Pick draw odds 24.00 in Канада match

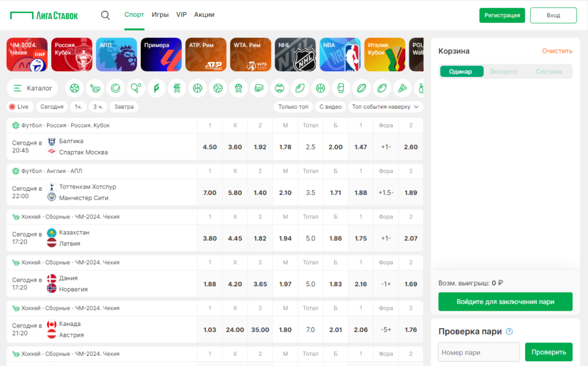235,330
